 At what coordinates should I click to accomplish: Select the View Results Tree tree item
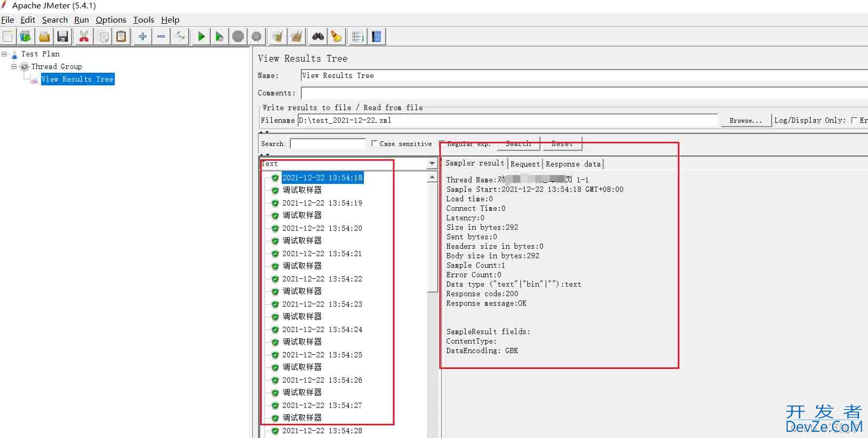pyautogui.click(x=77, y=79)
